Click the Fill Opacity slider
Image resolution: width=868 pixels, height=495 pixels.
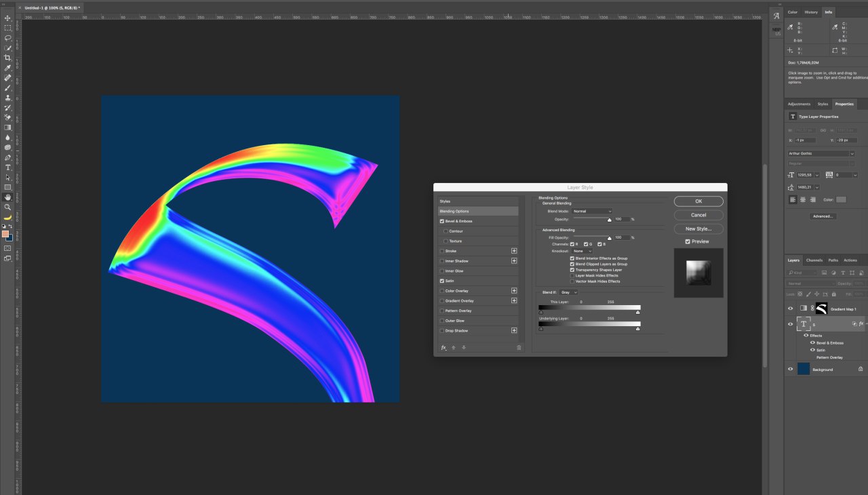tap(591, 237)
